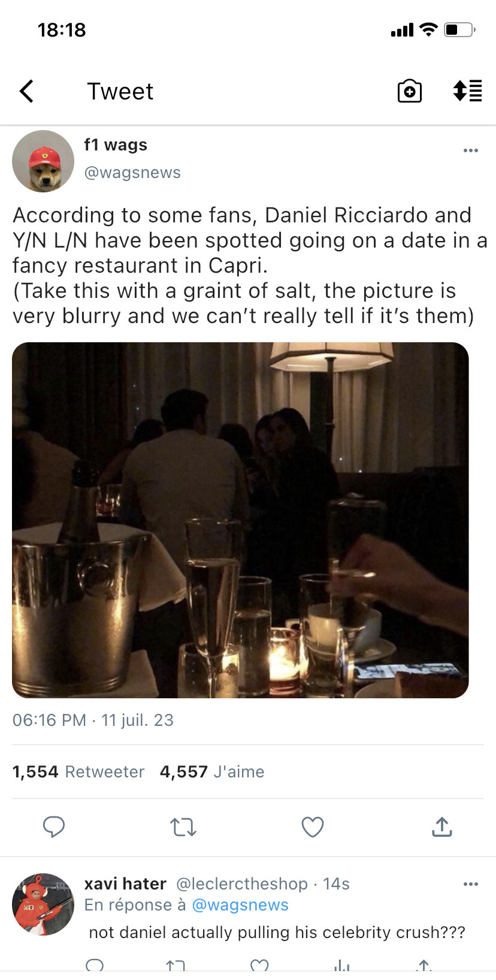Tap the @wagsnews handle under f1 wags
This screenshot has width=496, height=980.
(132, 173)
